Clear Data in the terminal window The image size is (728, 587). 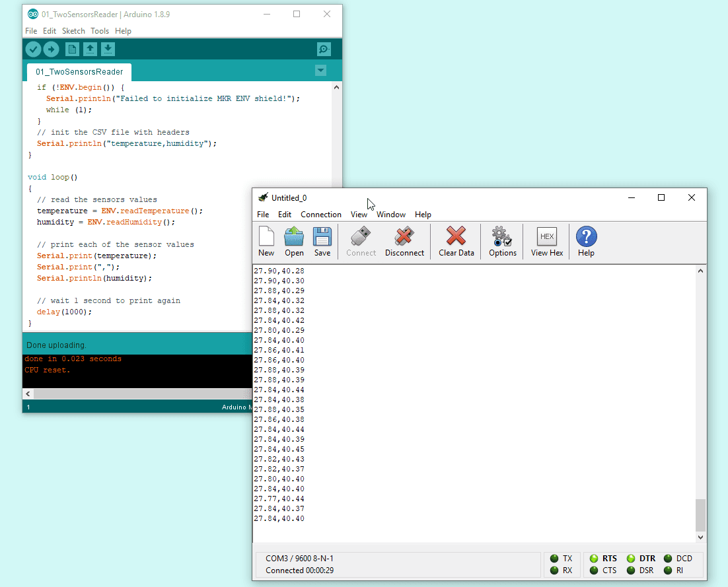456,242
